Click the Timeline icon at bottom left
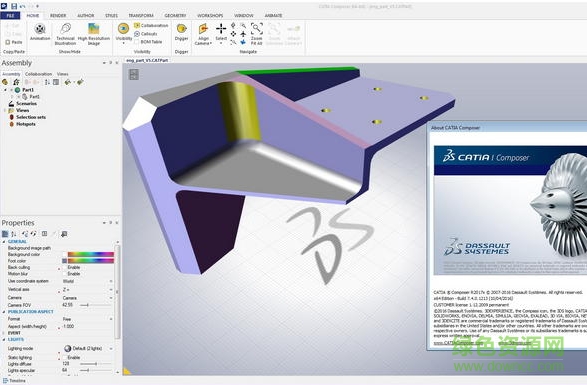 5,381
